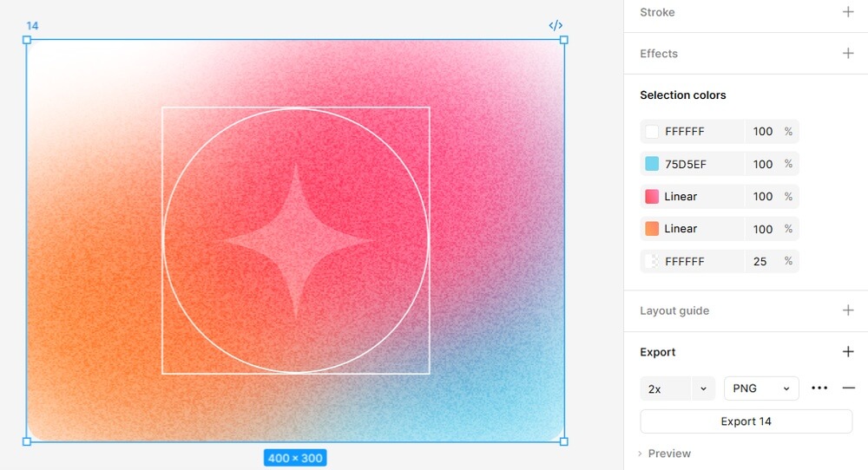Click the Export 14 button
This screenshot has width=868, height=470.
(x=746, y=421)
